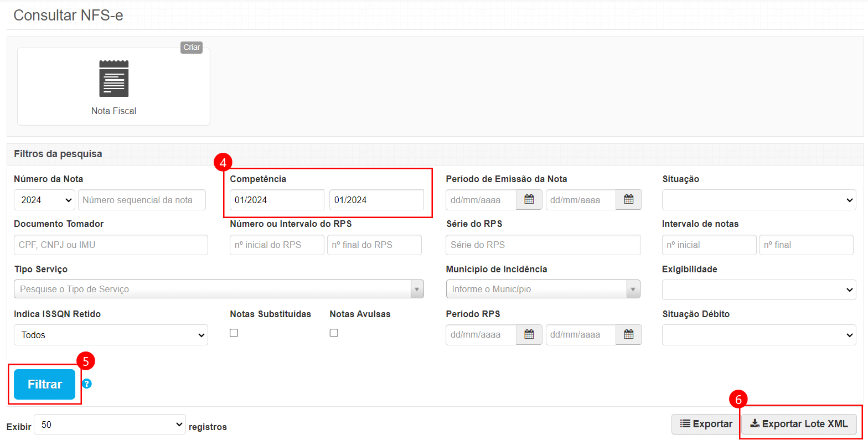The width and height of the screenshot is (868, 445).
Task: Open calendar for emission period end date
Action: click(x=628, y=200)
